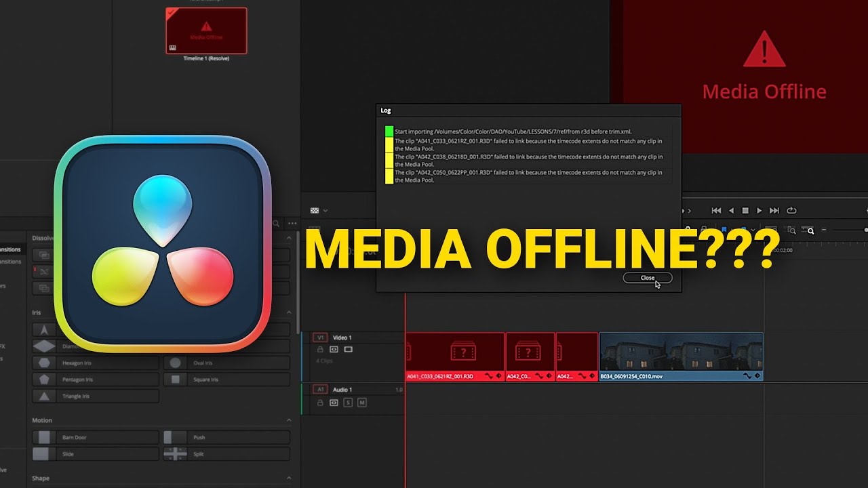Solo the Audio 1 track
This screenshot has width=868, height=488.
[x=348, y=403]
